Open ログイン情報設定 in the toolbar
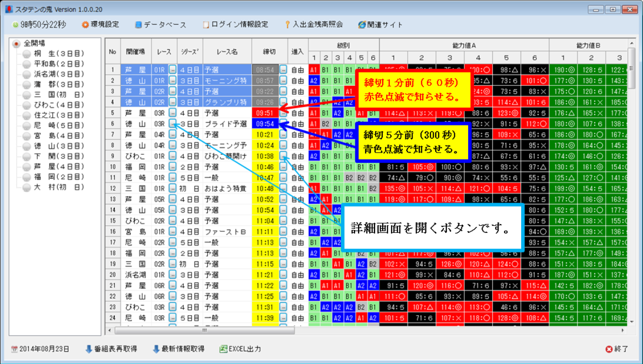643x364 pixels. point(236,24)
